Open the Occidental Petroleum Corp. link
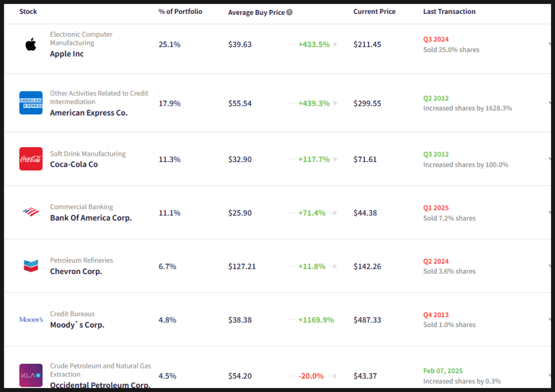 [x=100, y=385]
